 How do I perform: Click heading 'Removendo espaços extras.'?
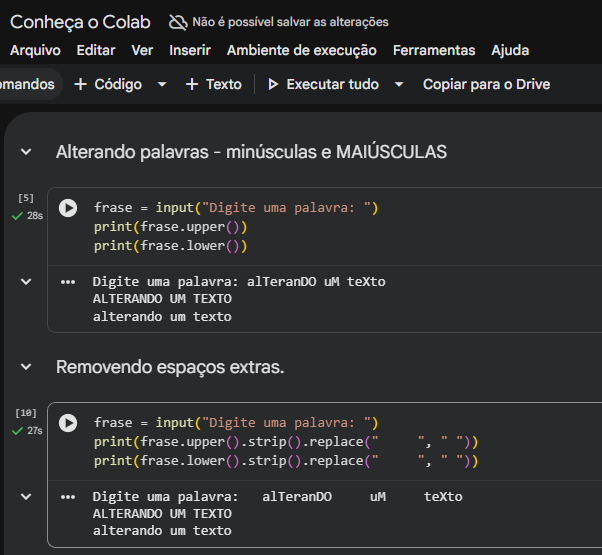[170, 367]
